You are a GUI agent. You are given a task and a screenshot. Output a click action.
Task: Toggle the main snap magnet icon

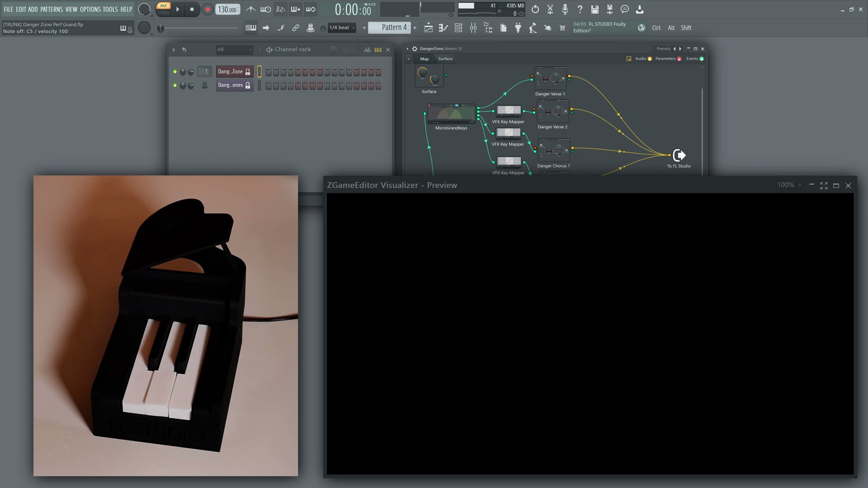coord(323,28)
